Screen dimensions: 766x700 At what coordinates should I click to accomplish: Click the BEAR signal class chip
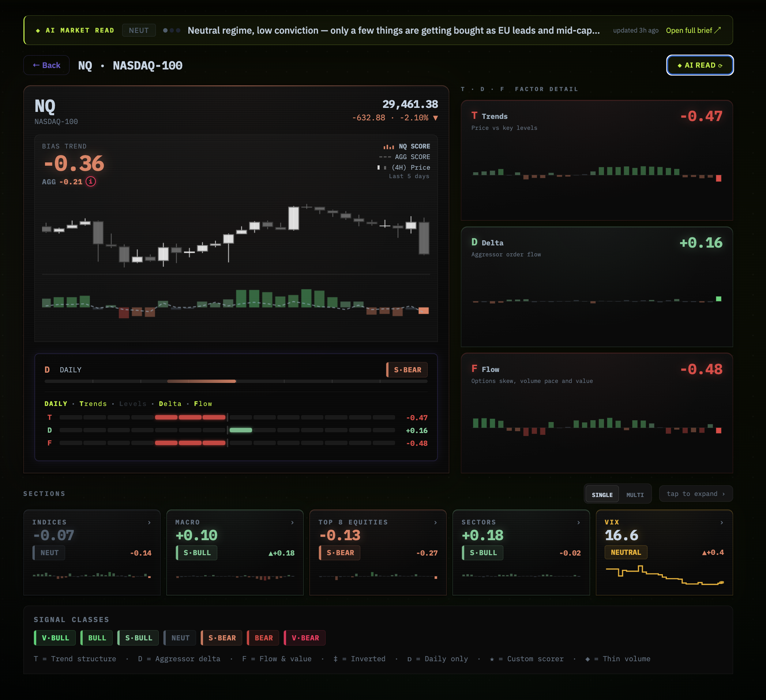(263, 638)
